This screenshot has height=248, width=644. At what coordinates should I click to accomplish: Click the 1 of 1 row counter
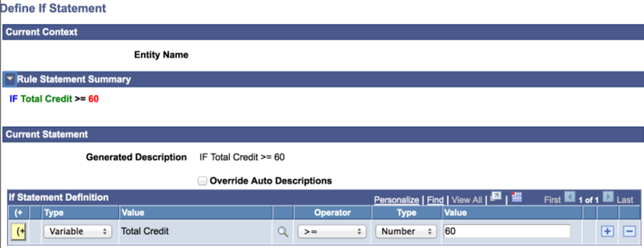click(589, 200)
